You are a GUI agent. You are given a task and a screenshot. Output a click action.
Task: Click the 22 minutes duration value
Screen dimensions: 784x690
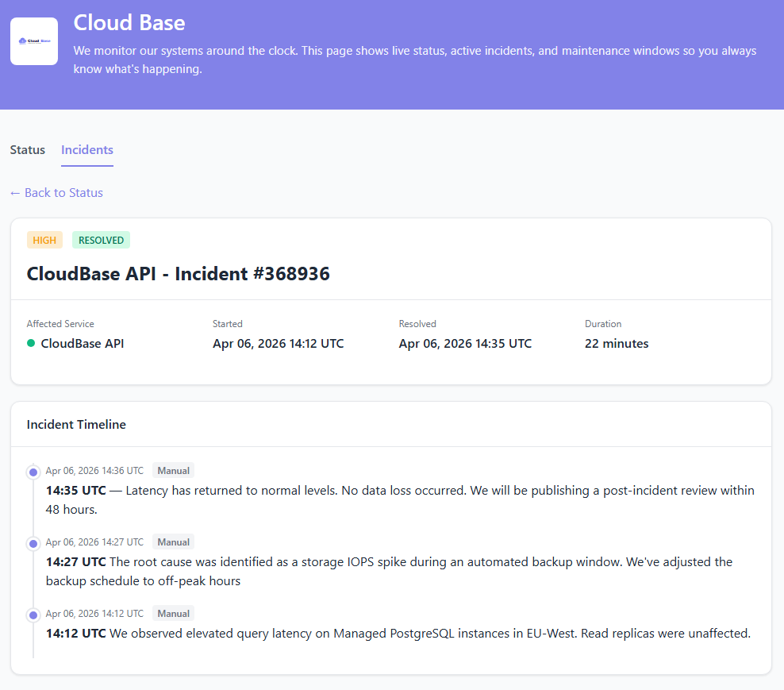point(617,344)
